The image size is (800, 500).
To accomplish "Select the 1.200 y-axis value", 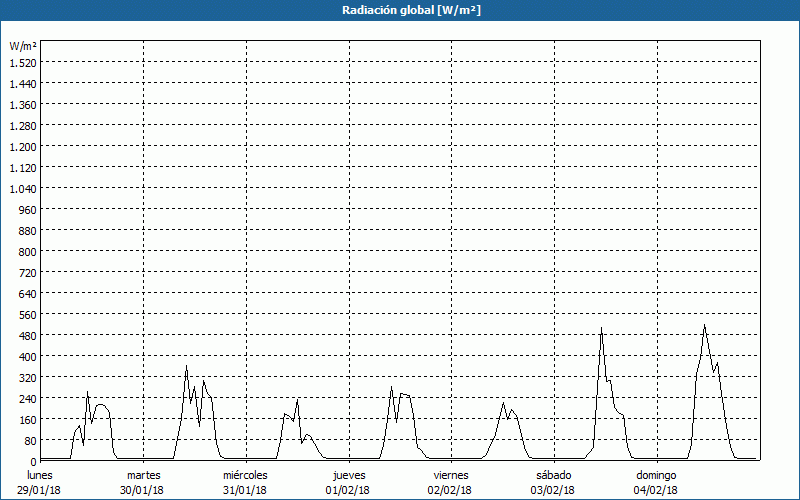I will (23, 147).
